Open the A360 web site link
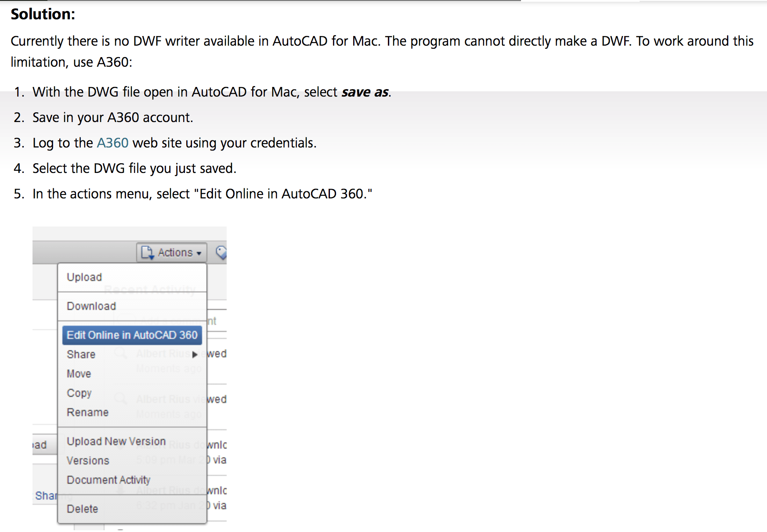 click(x=112, y=143)
